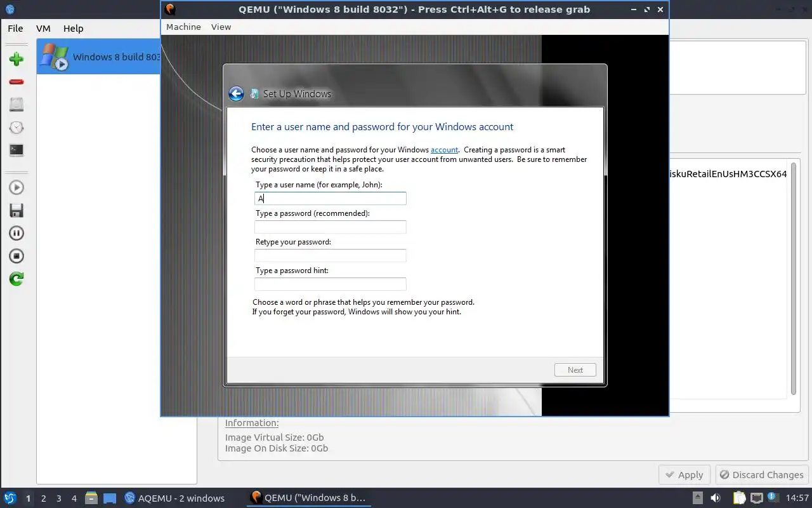Click the AQEMU window scrollbar on the right
This screenshot has height=508, width=812.
tap(793, 278)
